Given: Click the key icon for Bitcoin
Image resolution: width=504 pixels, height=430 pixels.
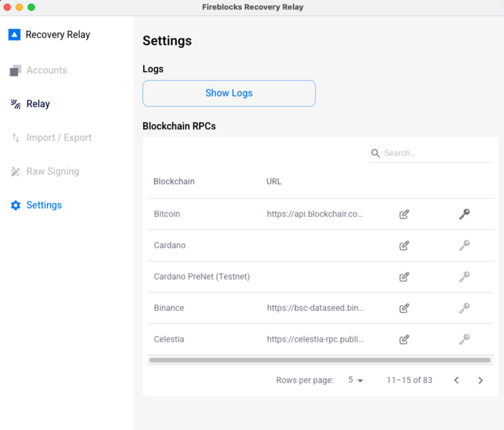Looking at the screenshot, I should [x=464, y=214].
